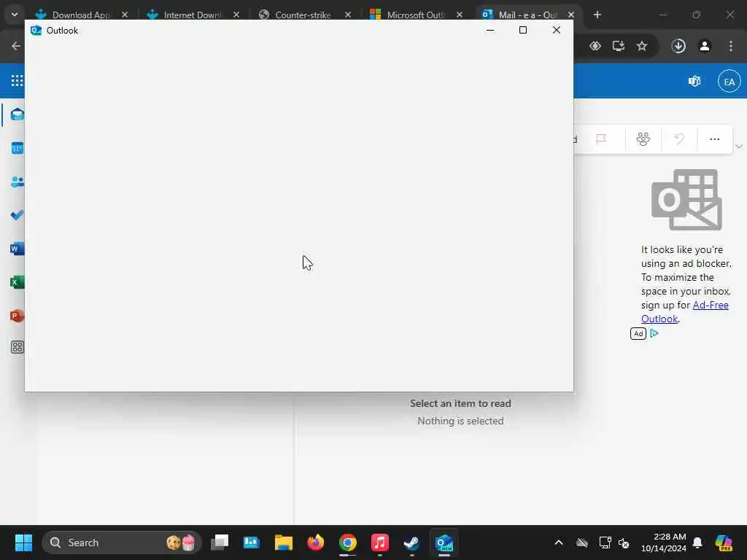747x560 pixels.
Task: Open the EA account avatar
Action: click(x=729, y=82)
